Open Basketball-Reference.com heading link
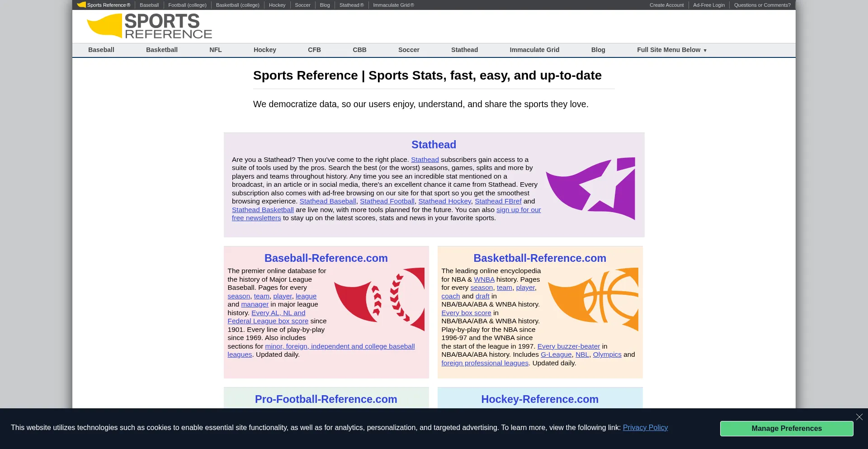The width and height of the screenshot is (868, 449). pyautogui.click(x=540, y=258)
